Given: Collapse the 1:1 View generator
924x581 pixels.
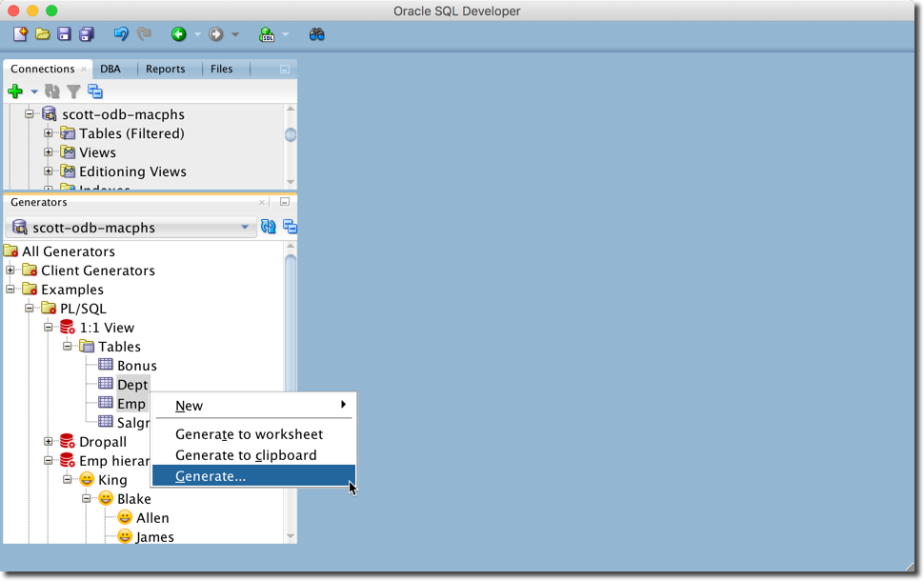Looking at the screenshot, I should (x=49, y=327).
